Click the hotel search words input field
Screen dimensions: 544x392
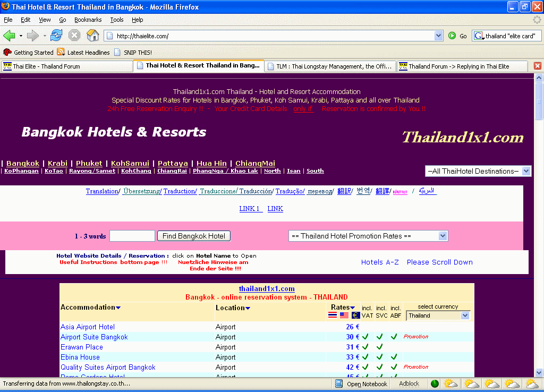click(132, 236)
